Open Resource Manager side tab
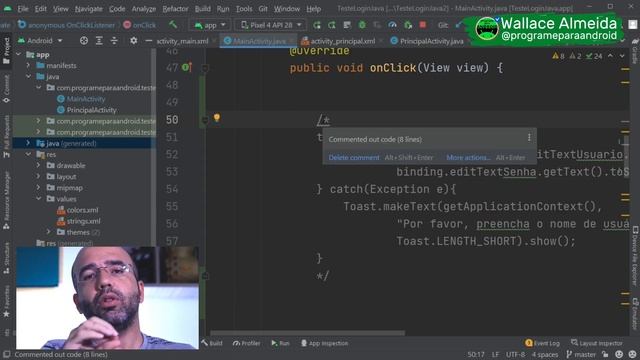640x360 pixels. 6,200
